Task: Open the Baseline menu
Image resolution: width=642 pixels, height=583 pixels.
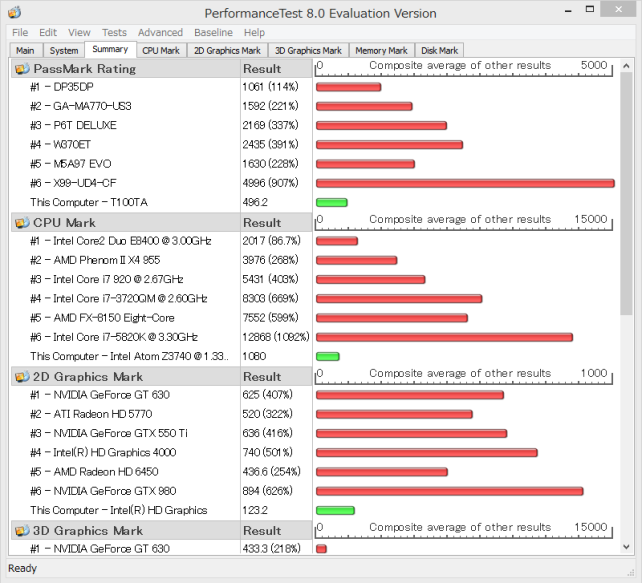Action: pyautogui.click(x=213, y=32)
